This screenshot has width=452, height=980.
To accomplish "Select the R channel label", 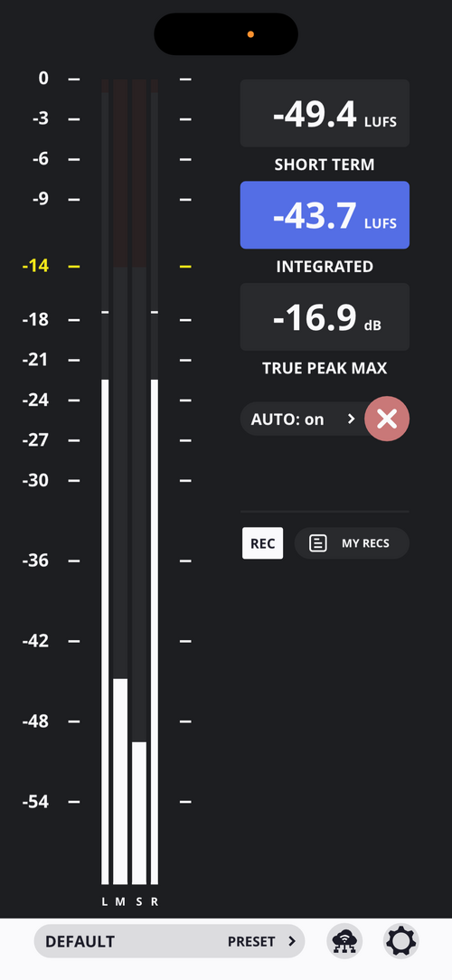I will 155,902.
